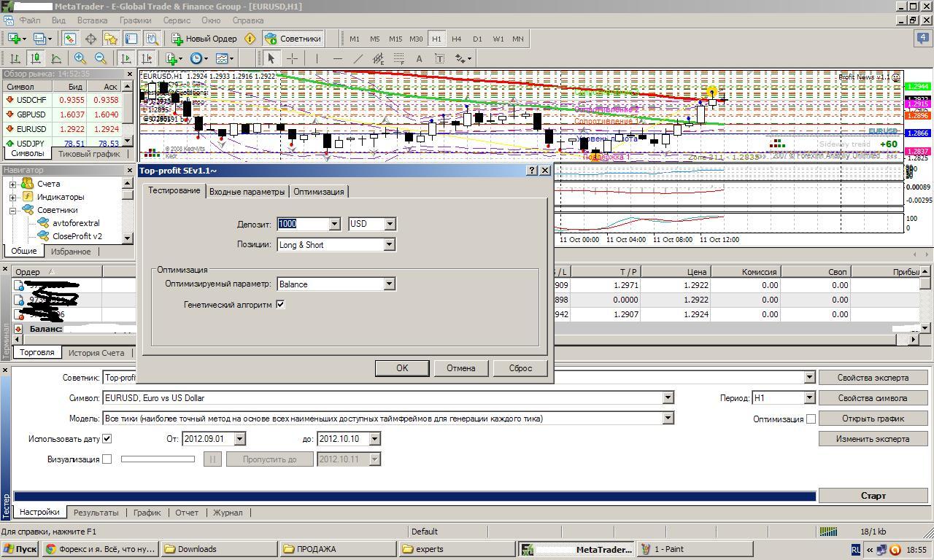Open the Результаты tester tab

96,513
